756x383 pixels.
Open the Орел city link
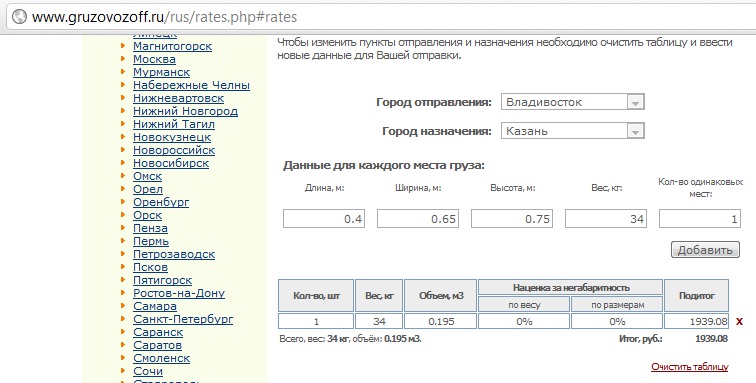[x=148, y=190]
